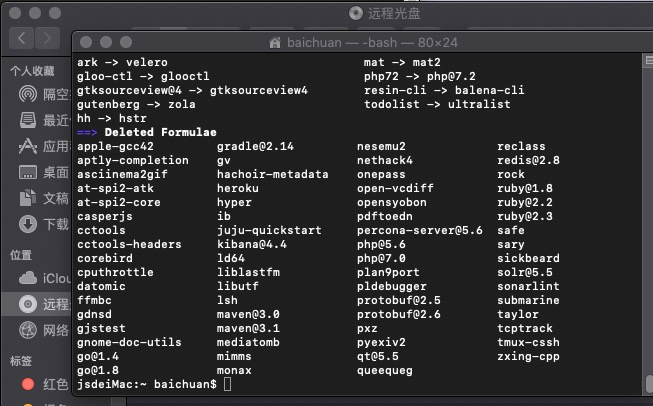Click 'hachoir-metadata' entry
Screen dimensions: 653x406
coord(273,174)
